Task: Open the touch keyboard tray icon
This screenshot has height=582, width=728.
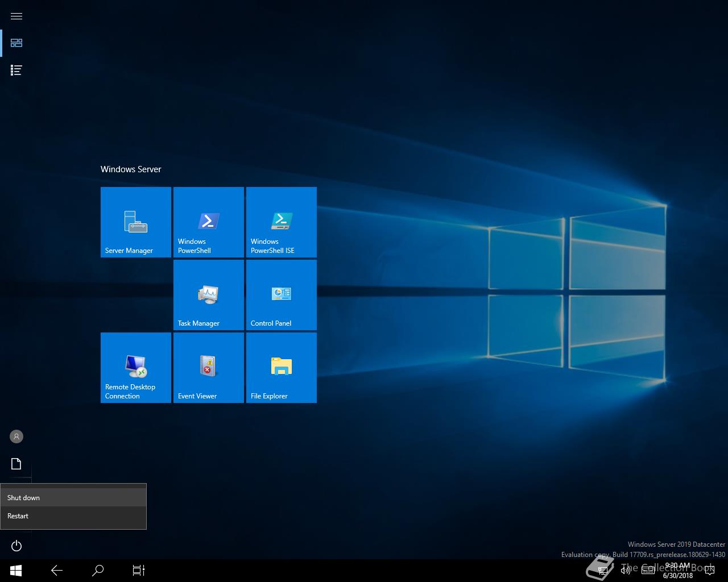Action: [x=648, y=570]
